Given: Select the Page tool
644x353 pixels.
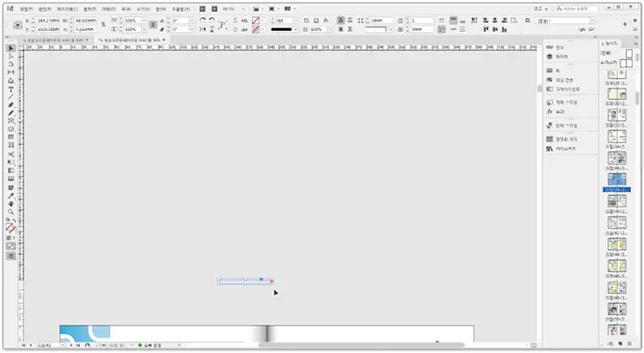Looking at the screenshot, I should pyautogui.click(x=11, y=64).
